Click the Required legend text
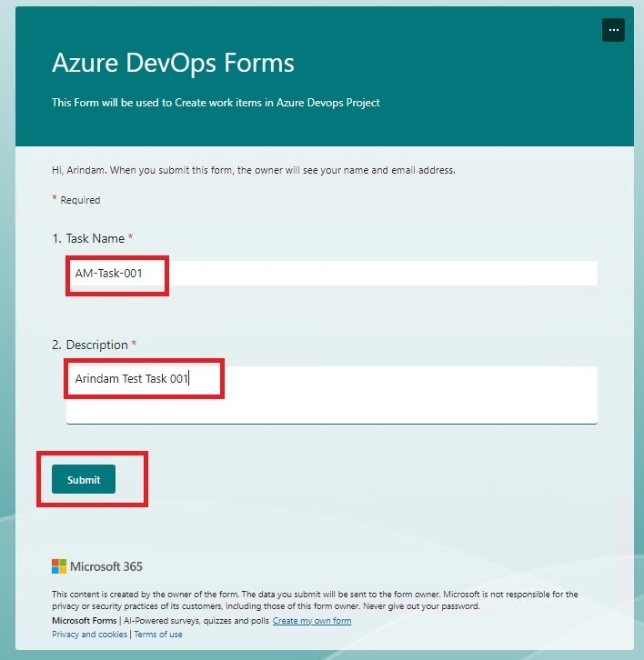Viewport: 644px width, 660px height. 80,200
